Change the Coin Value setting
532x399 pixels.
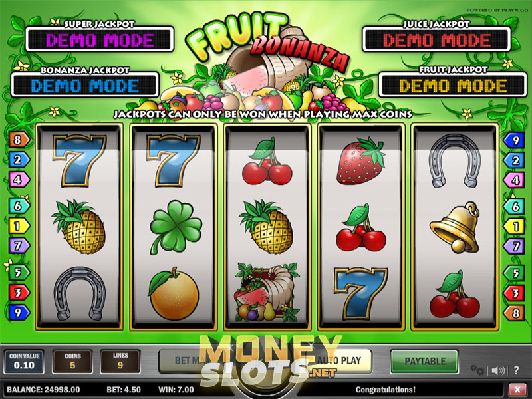(24, 362)
